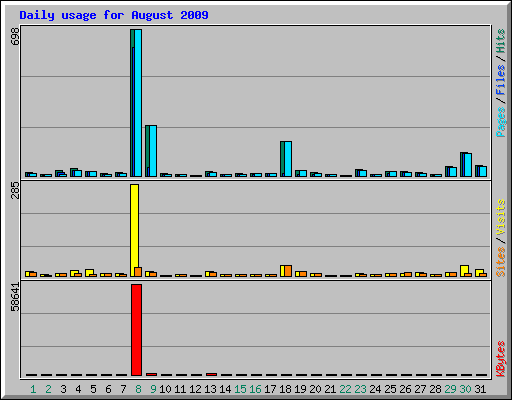Click day label 6 on the x-axis
Screen dimensions: 512x400
108,389
